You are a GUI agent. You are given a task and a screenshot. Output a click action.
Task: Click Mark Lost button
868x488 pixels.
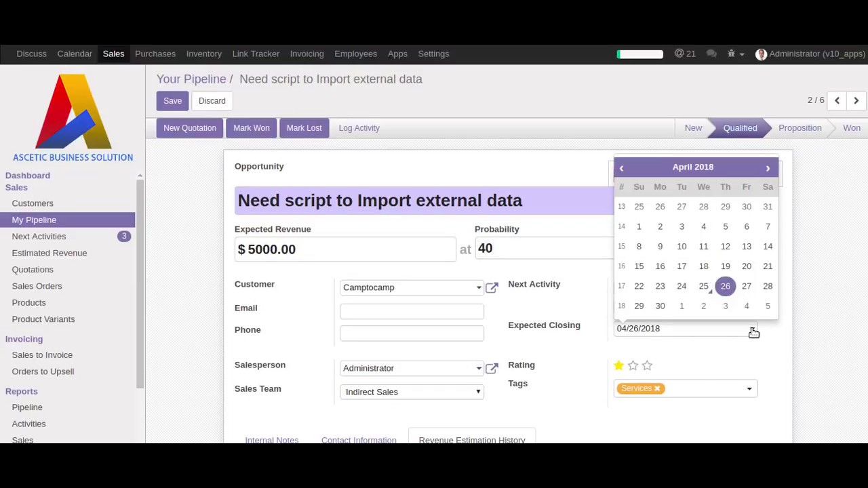[x=304, y=128]
